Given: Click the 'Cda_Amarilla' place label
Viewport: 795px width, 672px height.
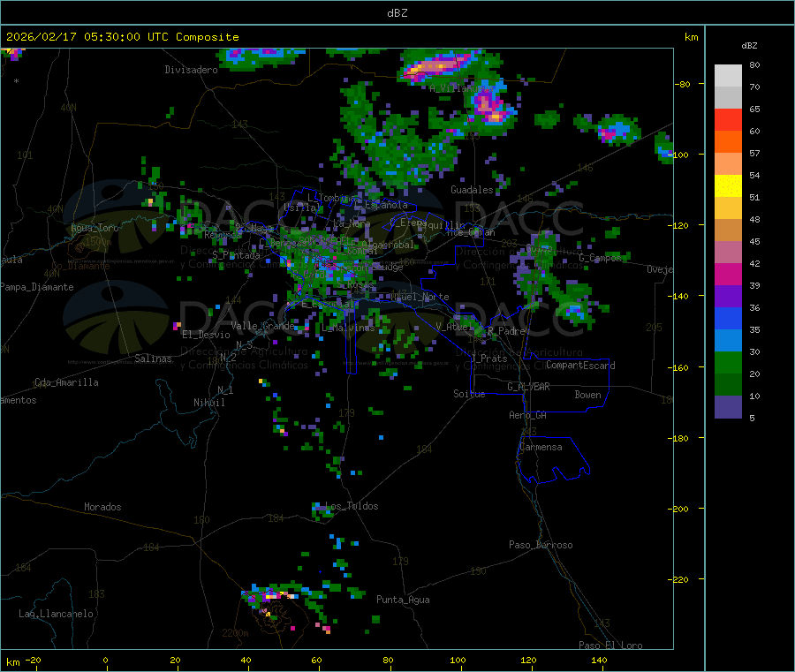Looking at the screenshot, I should 66,382.
